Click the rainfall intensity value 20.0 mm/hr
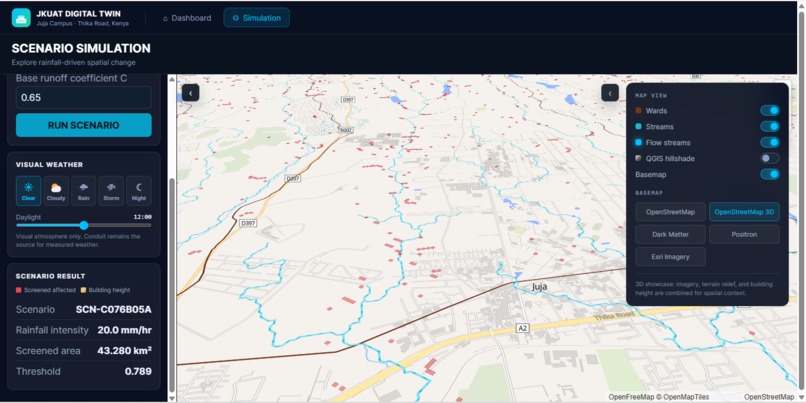The image size is (806, 403). (x=124, y=330)
